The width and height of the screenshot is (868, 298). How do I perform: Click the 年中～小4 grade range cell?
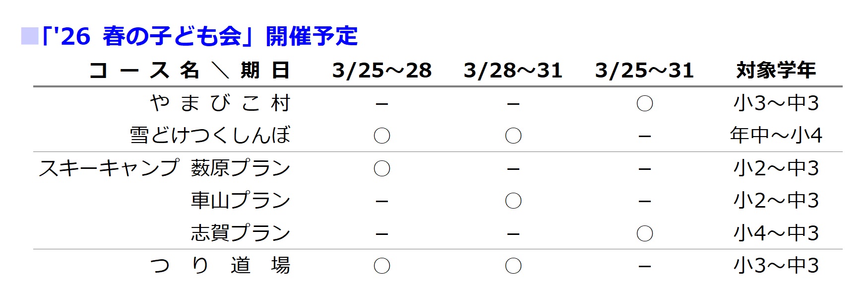click(776, 136)
